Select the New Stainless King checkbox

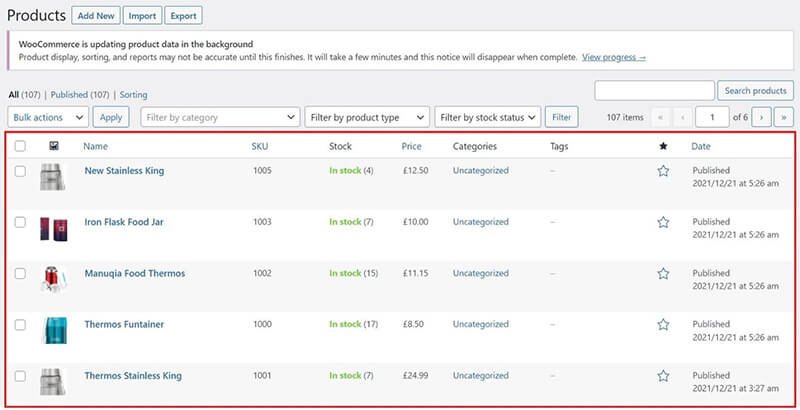point(20,171)
